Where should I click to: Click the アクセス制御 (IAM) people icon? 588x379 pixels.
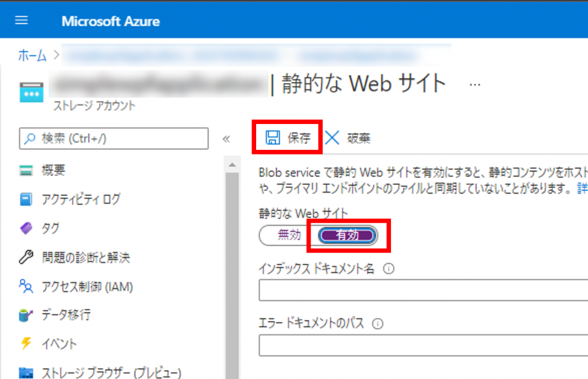pos(26,286)
